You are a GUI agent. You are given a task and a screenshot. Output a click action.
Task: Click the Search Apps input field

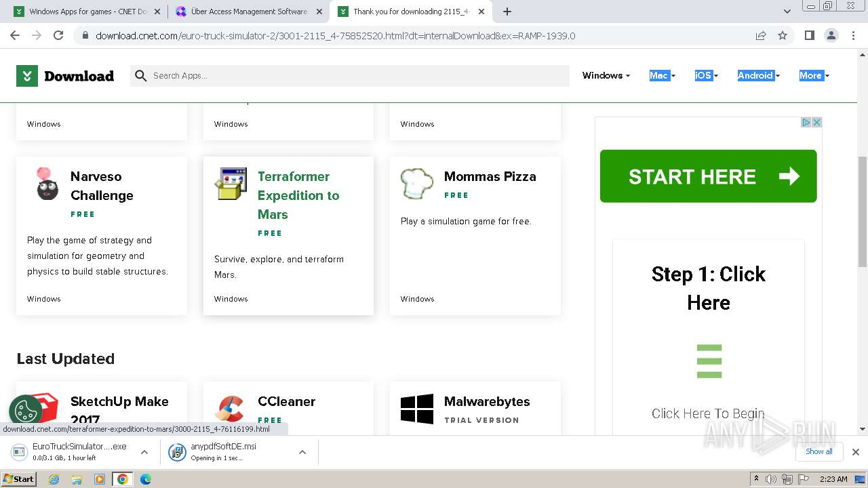tap(359, 76)
